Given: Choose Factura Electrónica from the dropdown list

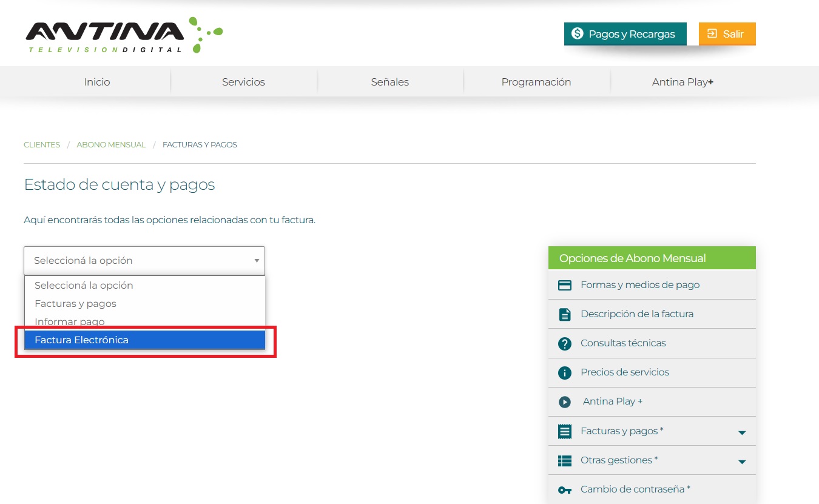Looking at the screenshot, I should 144,340.
